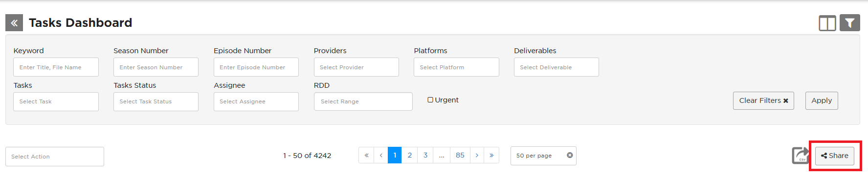Click the Apply button

tap(822, 100)
